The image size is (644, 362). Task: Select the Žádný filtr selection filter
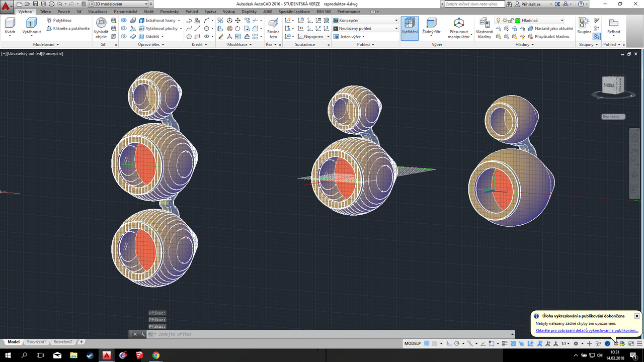[431, 26]
